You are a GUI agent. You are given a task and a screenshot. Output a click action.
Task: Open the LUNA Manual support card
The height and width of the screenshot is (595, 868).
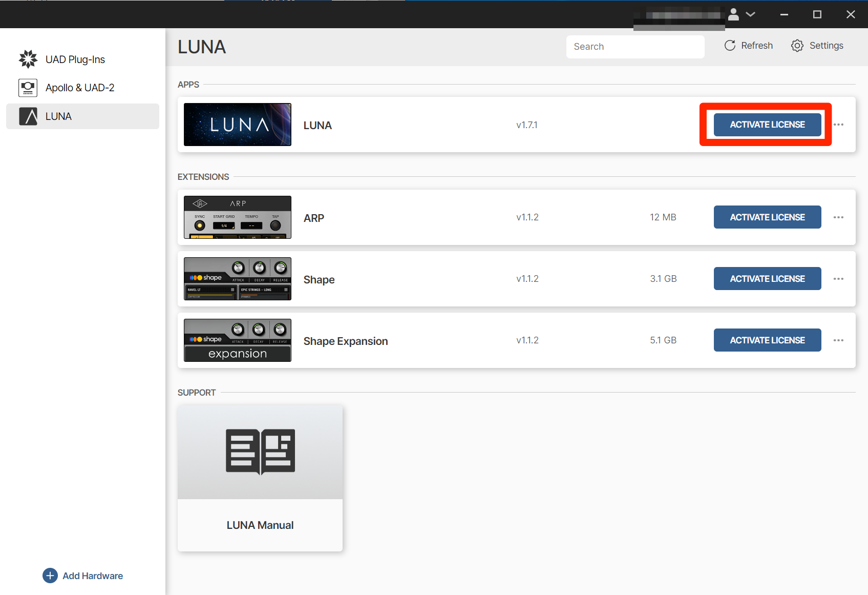click(x=260, y=478)
